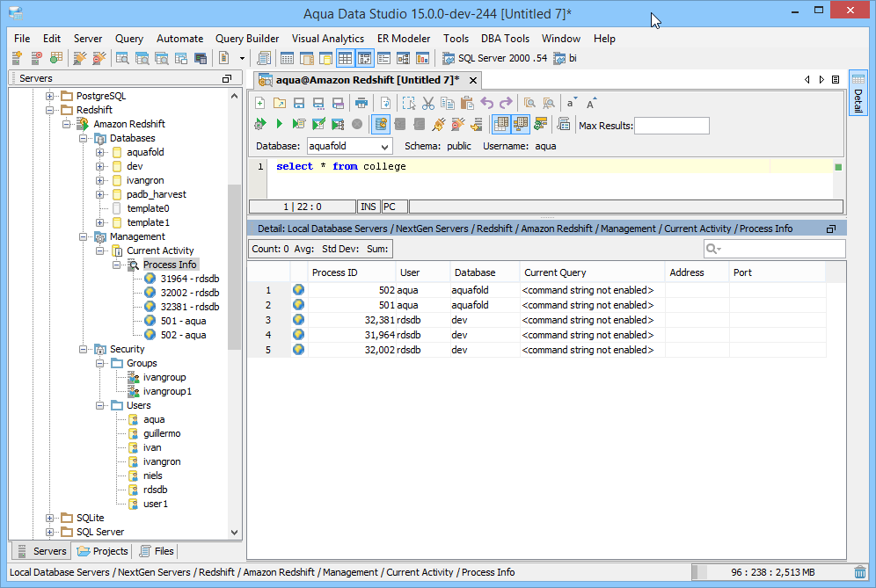
Task: Click the Register Server icon in main toolbar
Action: coord(17,57)
